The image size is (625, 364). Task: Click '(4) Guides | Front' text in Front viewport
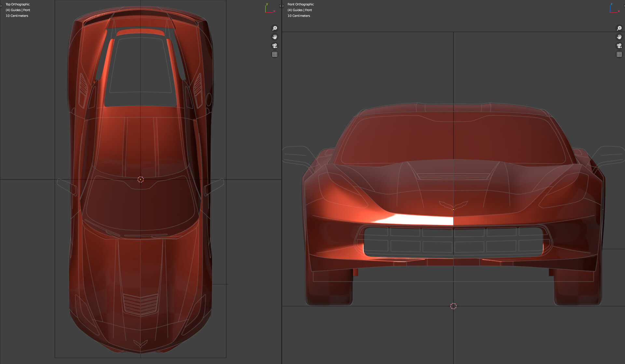coord(300,10)
